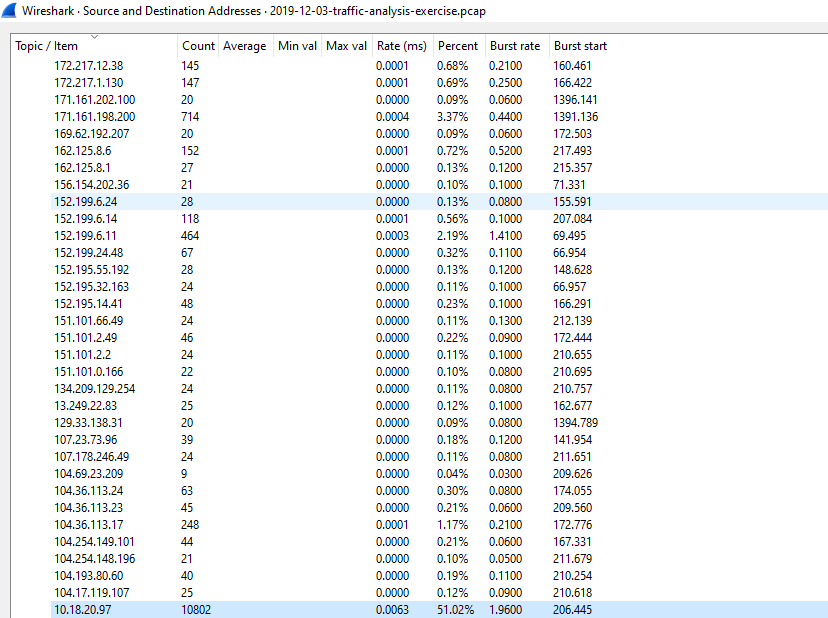828x618 pixels.
Task: Select row 156.154.202.36
Action: [x=439, y=184]
